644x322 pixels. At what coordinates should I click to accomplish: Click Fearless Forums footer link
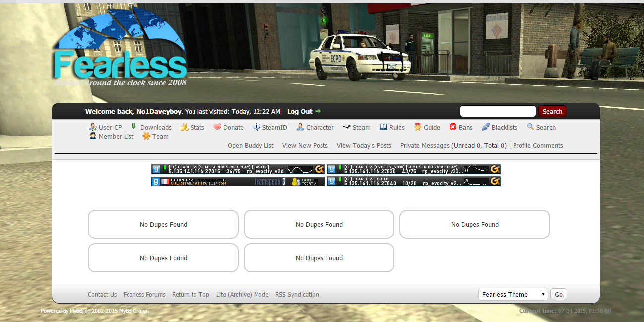(x=144, y=294)
